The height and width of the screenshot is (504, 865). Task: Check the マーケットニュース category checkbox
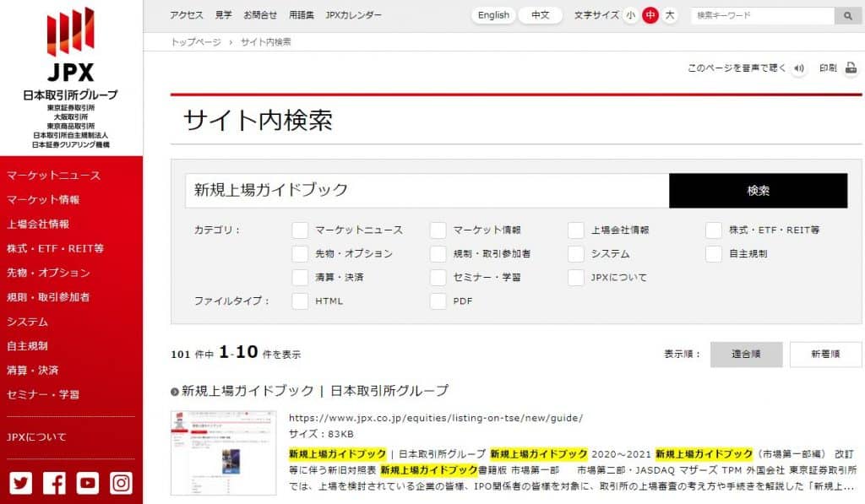pos(300,230)
